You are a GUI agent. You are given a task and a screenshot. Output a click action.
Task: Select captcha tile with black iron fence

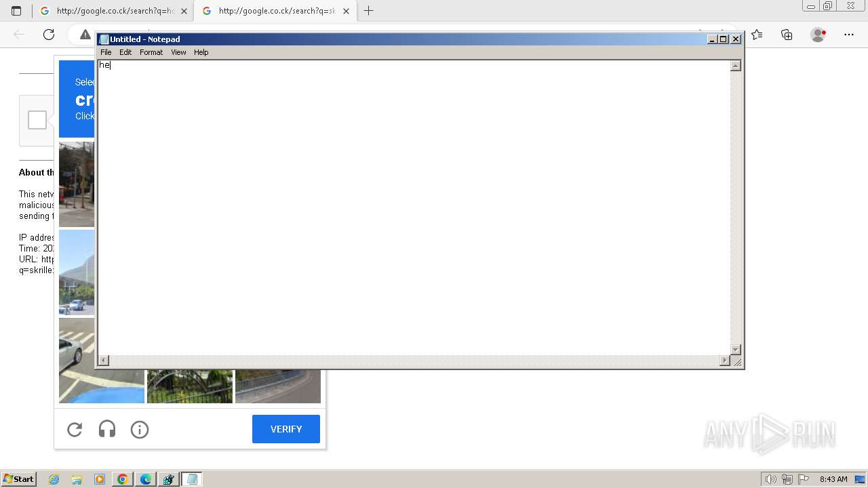pos(190,386)
